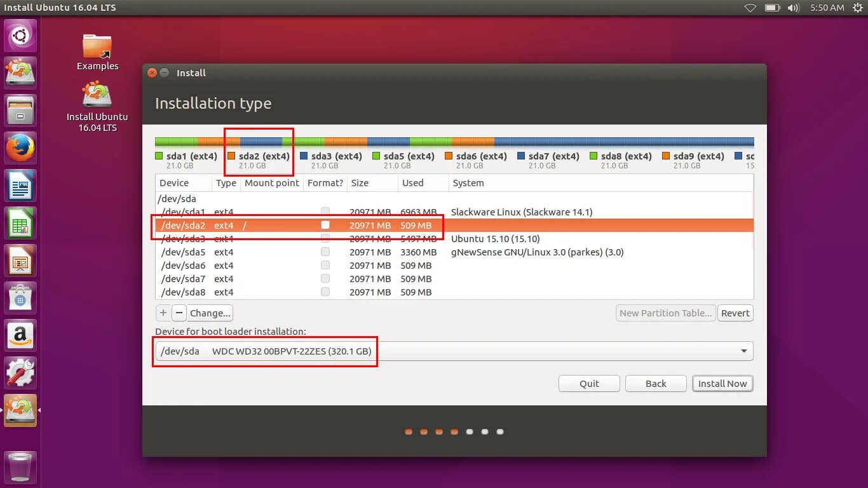Screen dimensions: 868x488
Task: Open LibreOffice Impress from the launcher
Action: (20, 261)
